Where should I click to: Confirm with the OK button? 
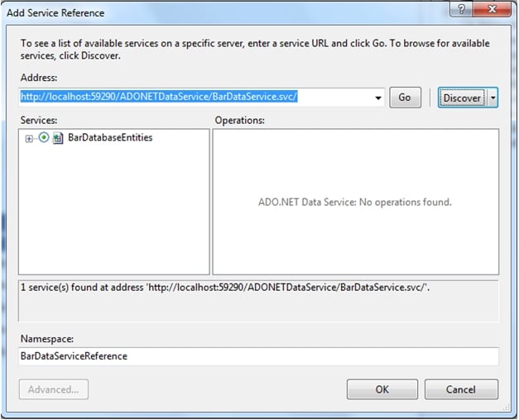click(x=382, y=389)
